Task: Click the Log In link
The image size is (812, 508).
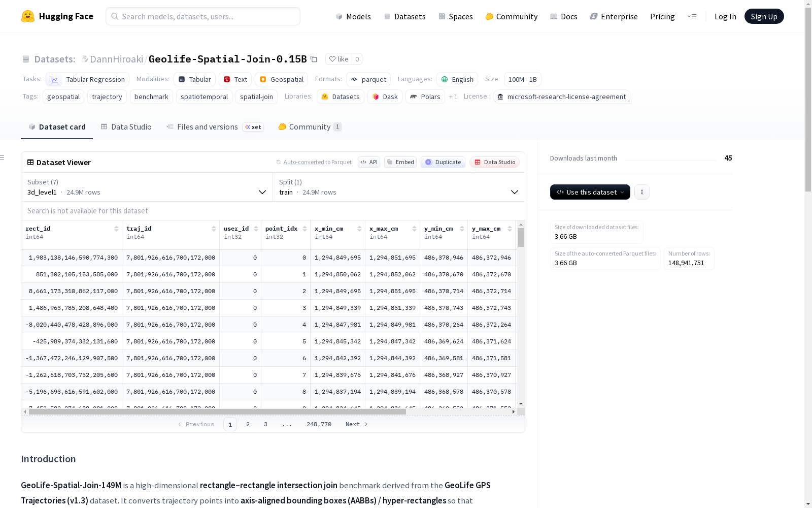Action: (725, 16)
